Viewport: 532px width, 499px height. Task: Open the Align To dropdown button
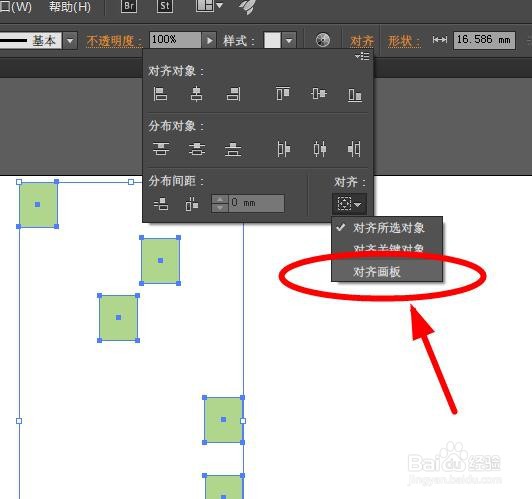coord(349,204)
